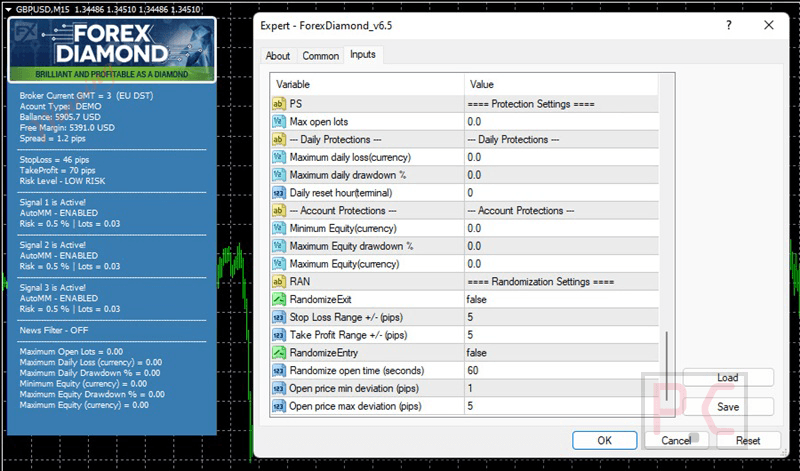Viewport: 800px width, 471px height.
Task: Click 'Spread = 1.2 pips' text
Action: tap(53, 138)
